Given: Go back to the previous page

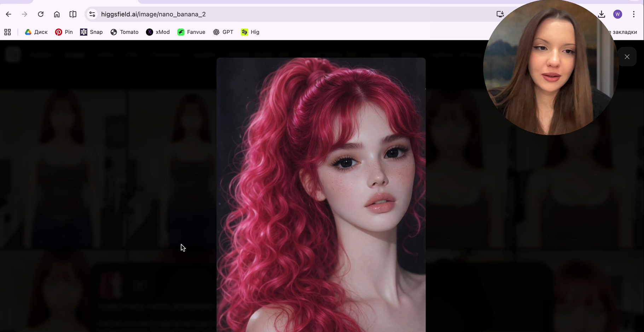Looking at the screenshot, I should (x=8, y=14).
